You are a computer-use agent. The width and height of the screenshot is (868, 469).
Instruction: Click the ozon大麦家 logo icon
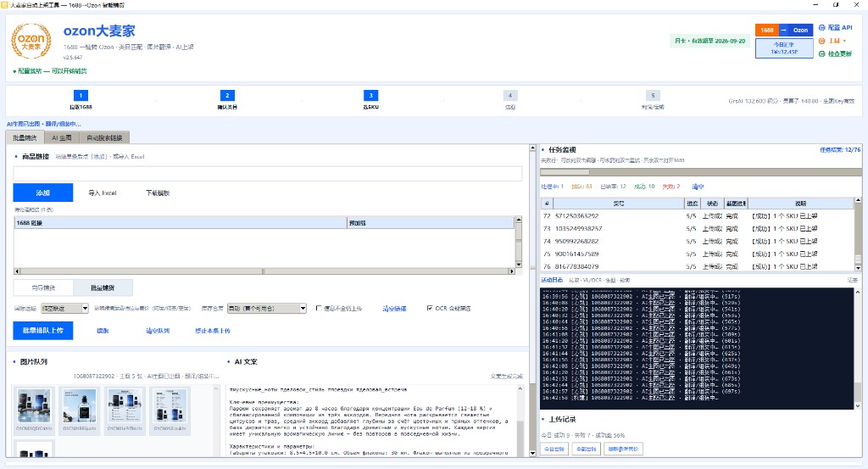[31, 42]
